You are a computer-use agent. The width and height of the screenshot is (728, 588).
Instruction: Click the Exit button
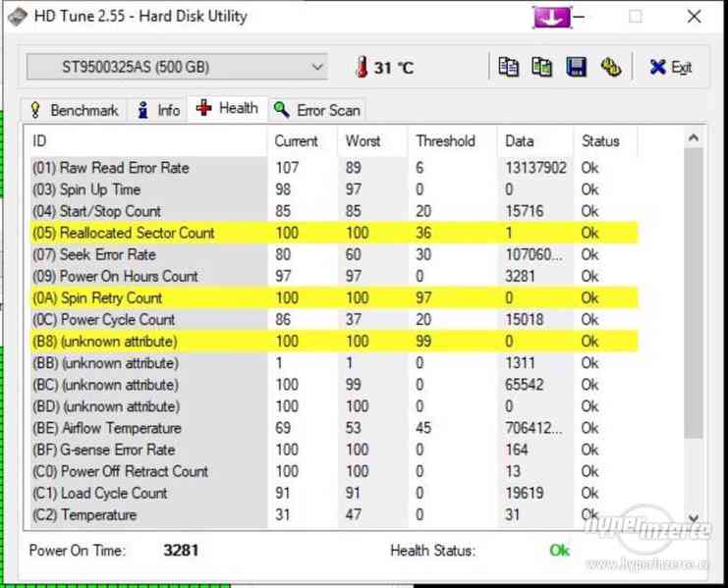(x=671, y=67)
